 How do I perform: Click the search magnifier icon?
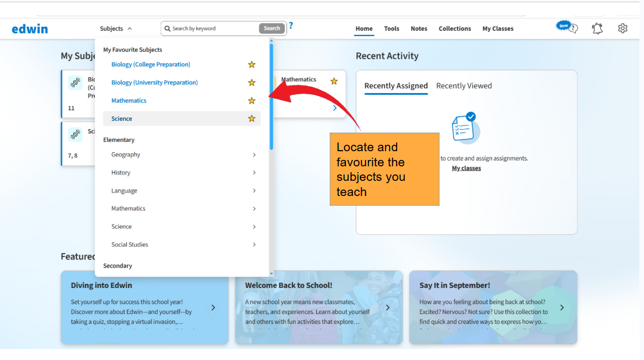tap(167, 28)
